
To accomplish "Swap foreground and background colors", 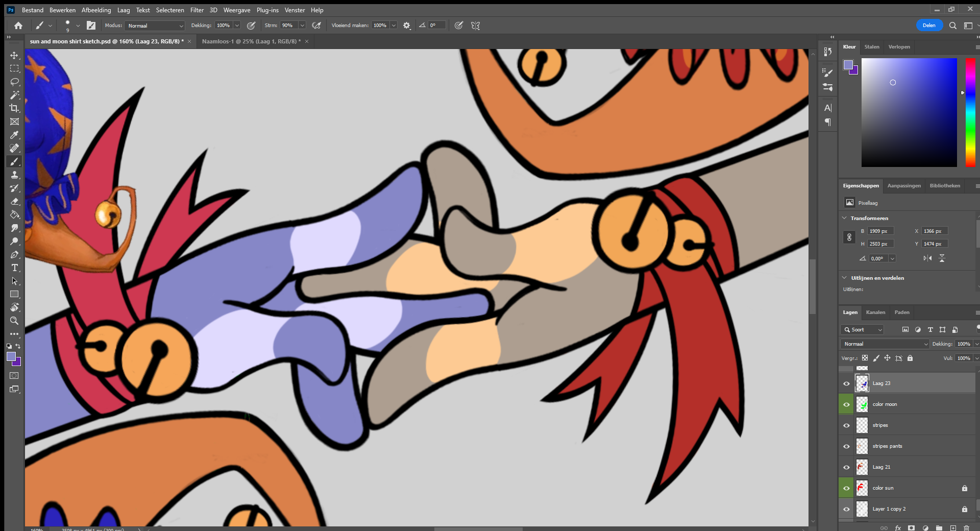I will (x=18, y=346).
